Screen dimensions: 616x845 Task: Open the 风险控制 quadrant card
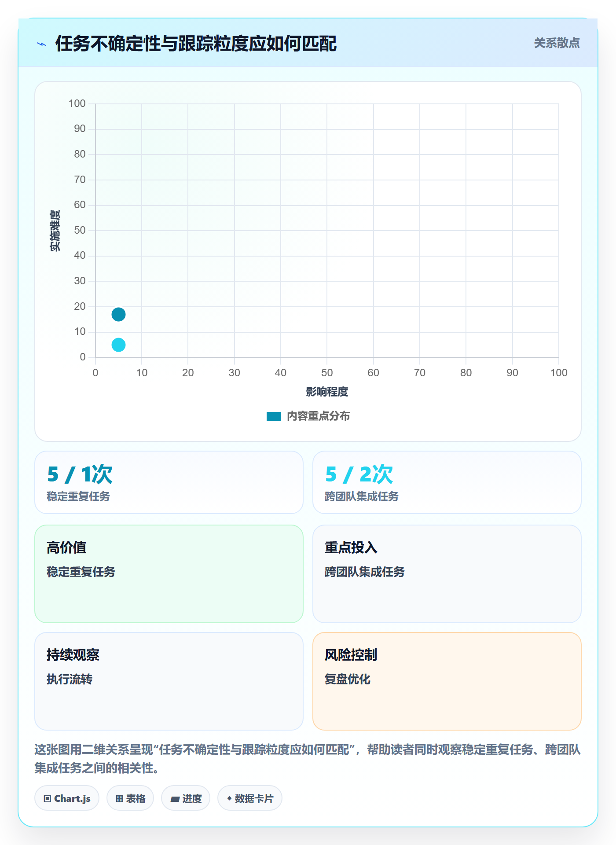coord(447,681)
